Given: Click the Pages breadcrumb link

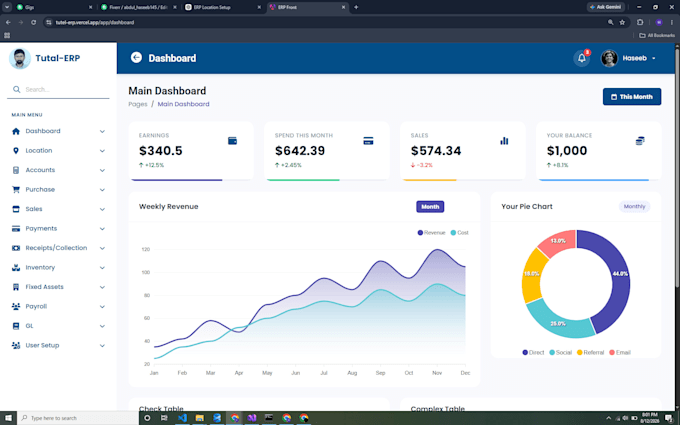Looking at the screenshot, I should [137, 104].
